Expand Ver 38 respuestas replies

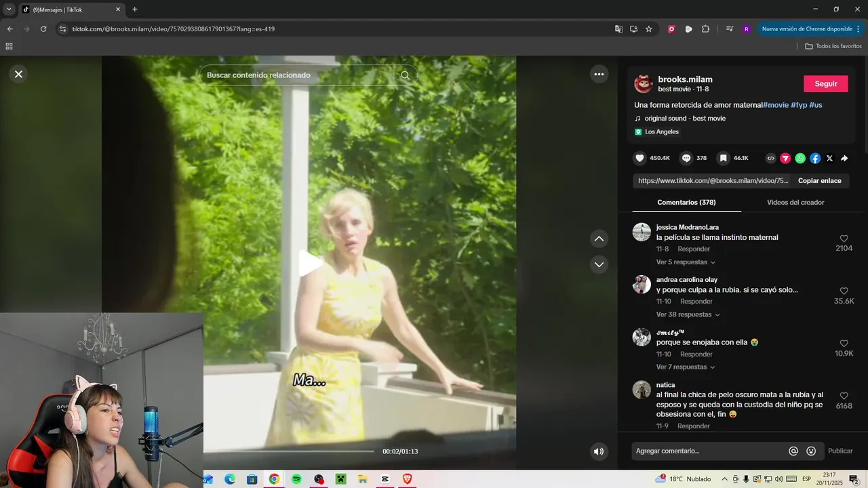click(688, 314)
